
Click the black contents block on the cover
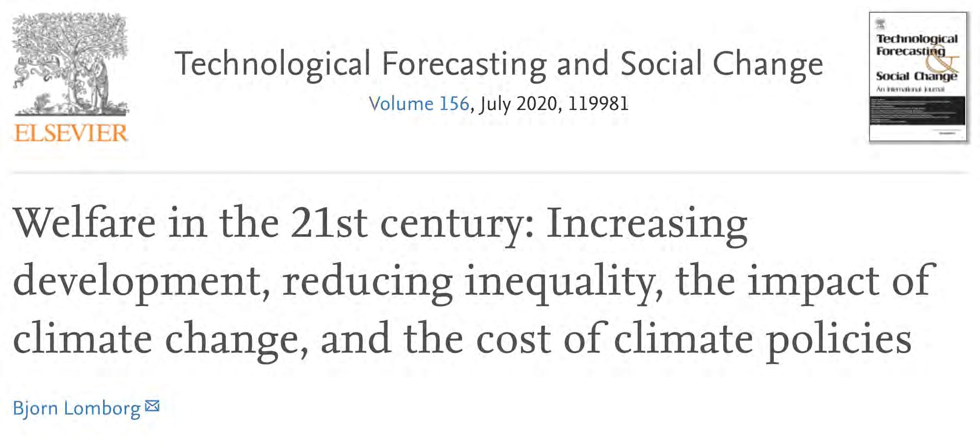click(x=917, y=111)
